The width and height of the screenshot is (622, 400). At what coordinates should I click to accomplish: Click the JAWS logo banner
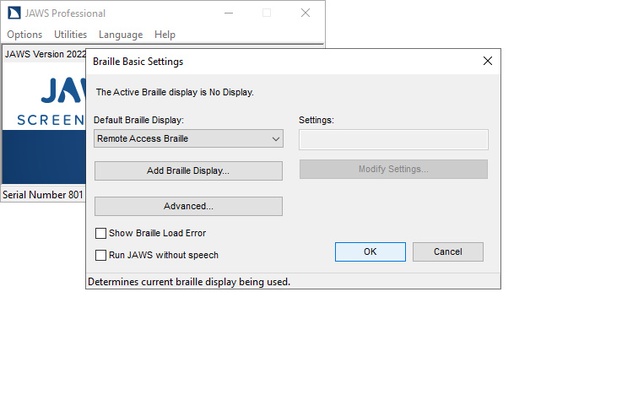[x=45, y=105]
